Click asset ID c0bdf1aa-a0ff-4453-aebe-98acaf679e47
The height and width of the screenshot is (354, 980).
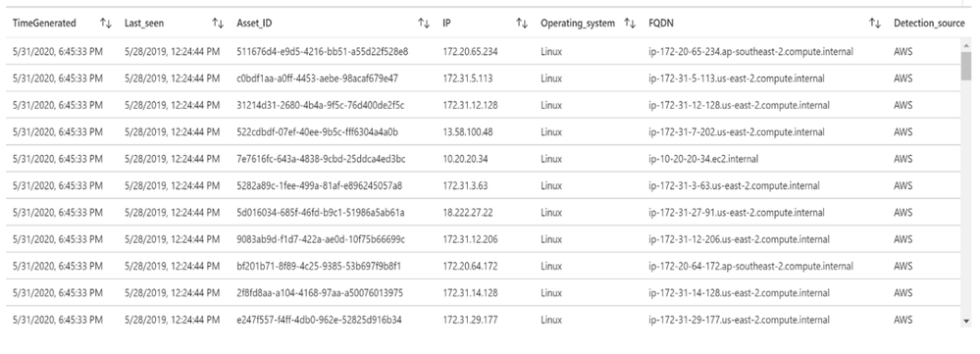pos(318,78)
